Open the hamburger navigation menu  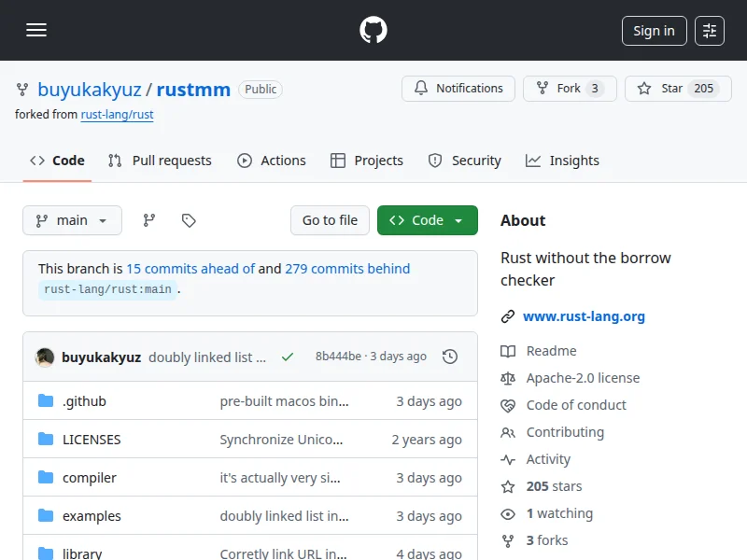(x=36, y=30)
